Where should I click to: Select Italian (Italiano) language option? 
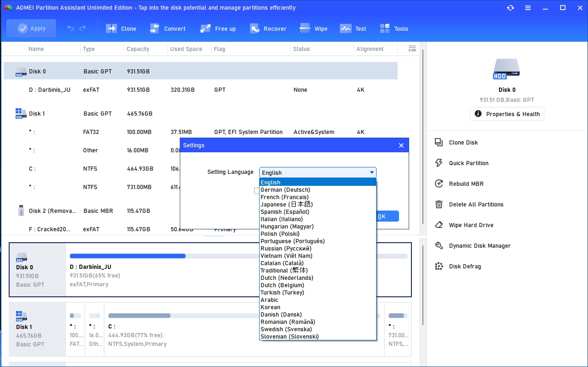[x=318, y=219]
